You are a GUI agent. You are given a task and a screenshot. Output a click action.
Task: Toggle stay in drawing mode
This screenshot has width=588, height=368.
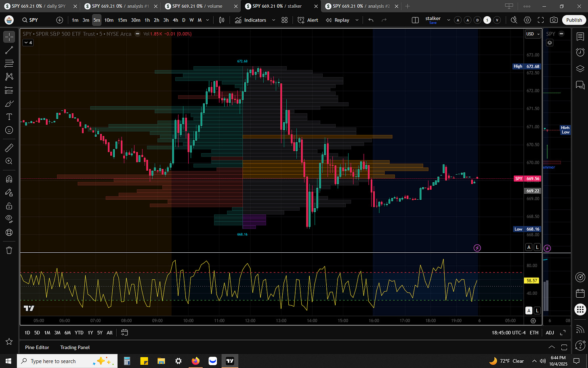(x=9, y=192)
